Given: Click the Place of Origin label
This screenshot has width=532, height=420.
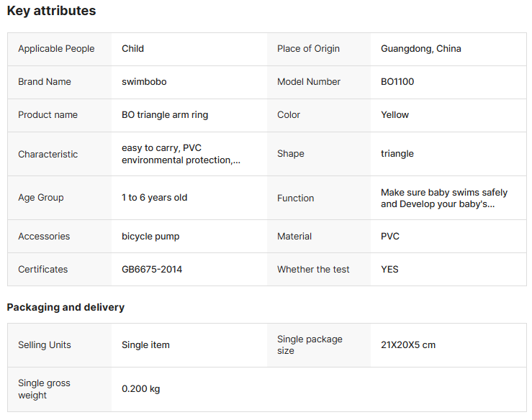Looking at the screenshot, I should [x=308, y=49].
